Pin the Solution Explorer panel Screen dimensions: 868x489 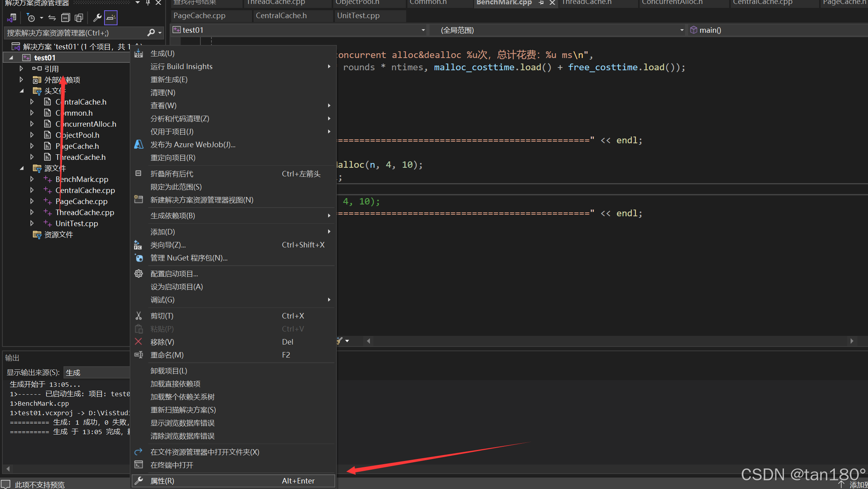pyautogui.click(x=148, y=3)
